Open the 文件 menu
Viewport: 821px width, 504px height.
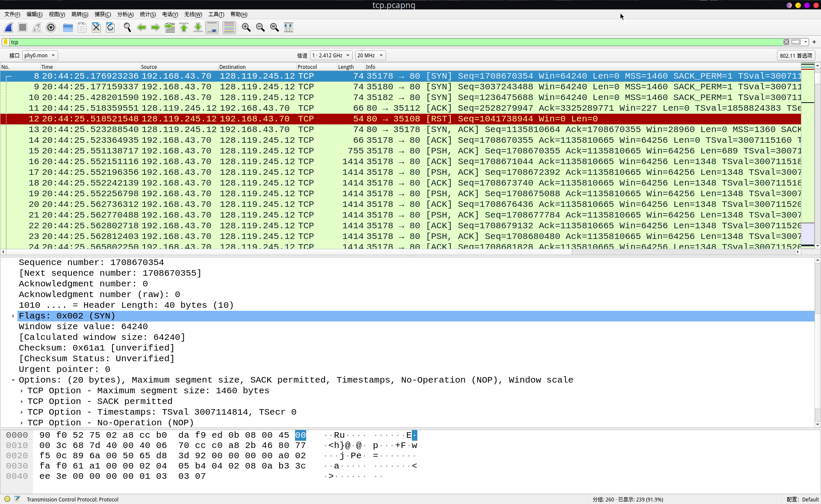[x=12, y=14]
